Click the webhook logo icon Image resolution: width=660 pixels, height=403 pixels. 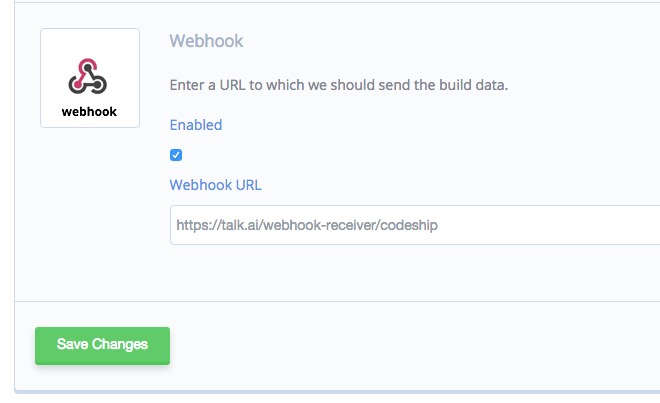coord(88,76)
